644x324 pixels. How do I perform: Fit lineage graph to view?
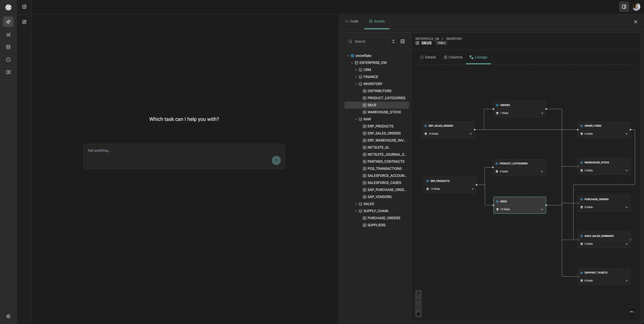418,307
